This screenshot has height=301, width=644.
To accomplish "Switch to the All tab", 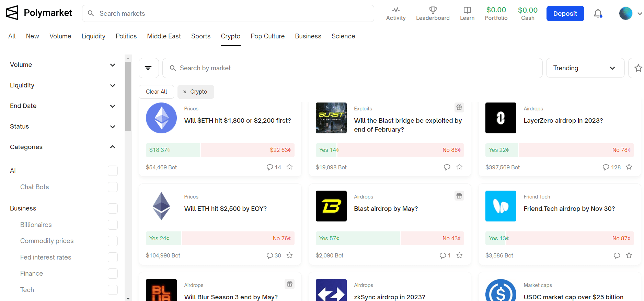I will click(12, 36).
